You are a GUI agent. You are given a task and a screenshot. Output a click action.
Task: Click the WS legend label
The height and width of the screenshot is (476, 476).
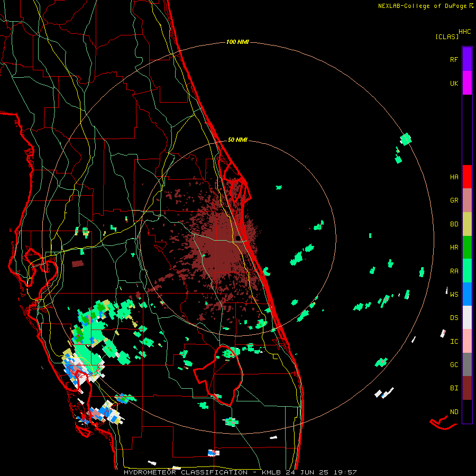[x=454, y=295]
